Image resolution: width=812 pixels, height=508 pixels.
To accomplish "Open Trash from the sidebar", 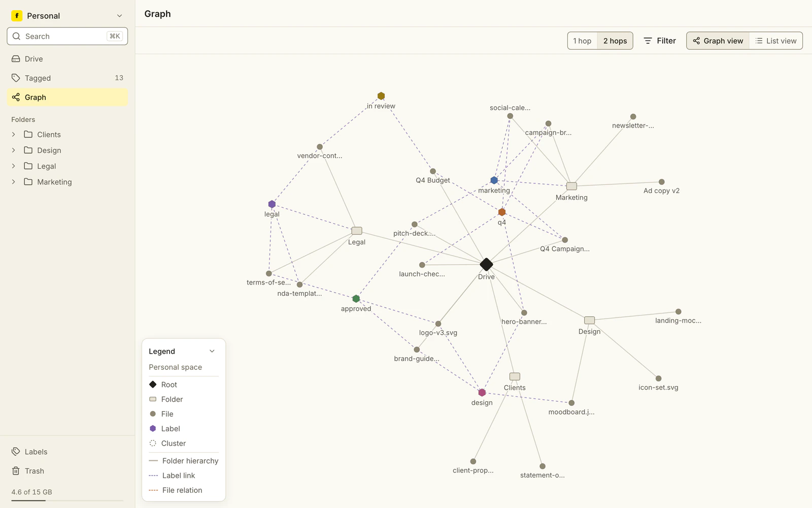I will pyautogui.click(x=67, y=471).
